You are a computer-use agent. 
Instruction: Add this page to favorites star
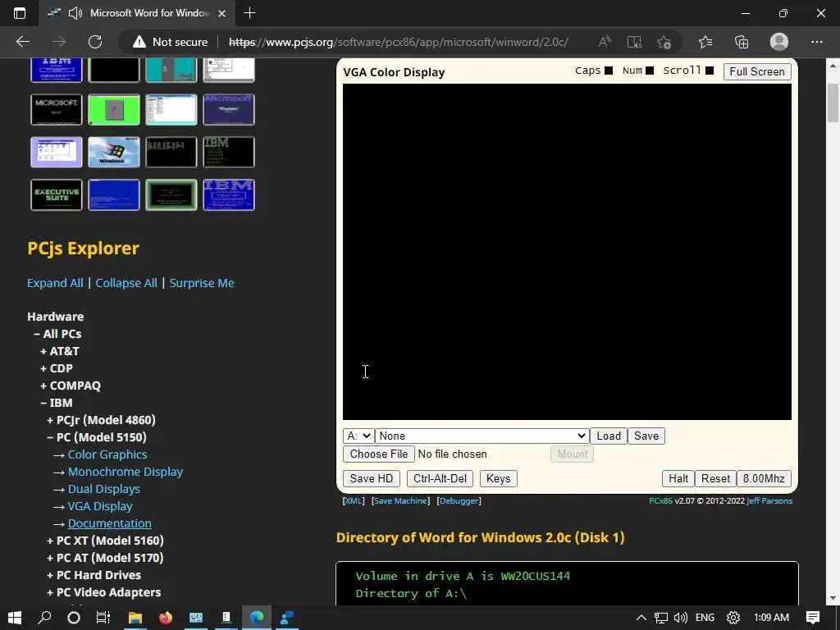point(664,42)
